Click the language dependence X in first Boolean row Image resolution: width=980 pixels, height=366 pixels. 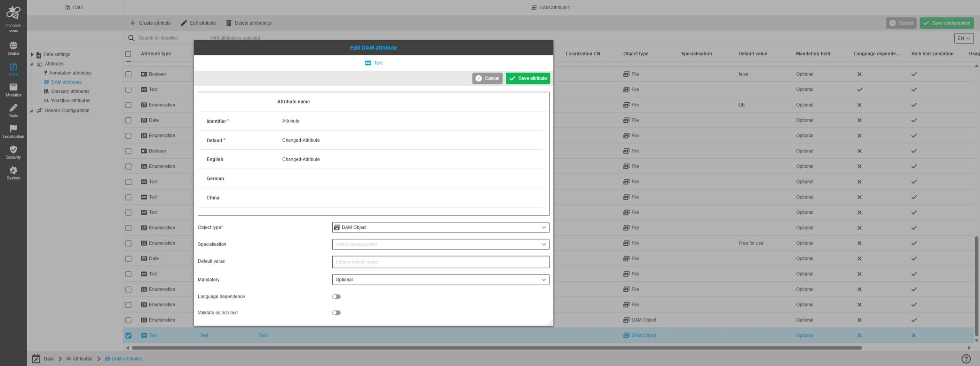tap(859, 74)
